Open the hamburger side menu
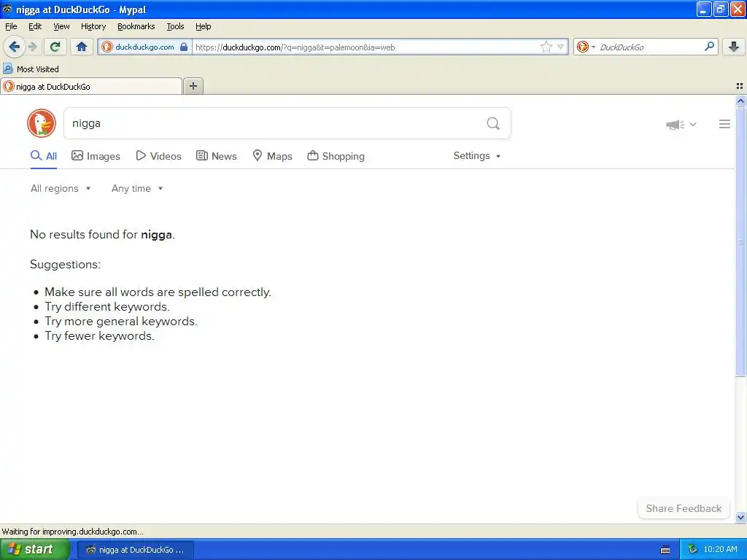 coord(724,124)
